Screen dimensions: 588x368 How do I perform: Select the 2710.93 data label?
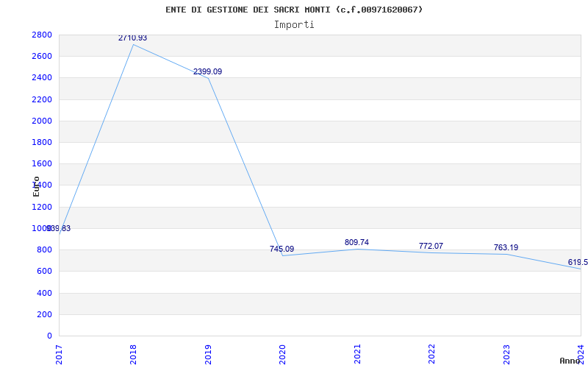click(133, 38)
